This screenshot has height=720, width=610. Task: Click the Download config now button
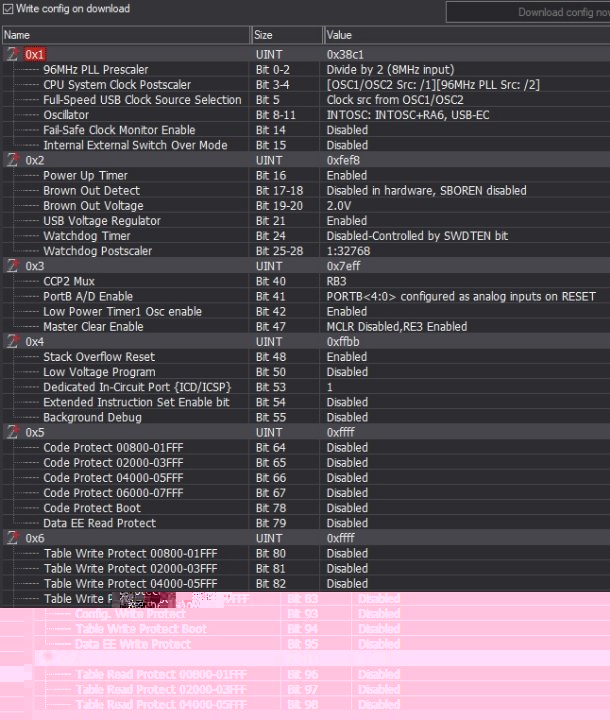(x=528, y=12)
